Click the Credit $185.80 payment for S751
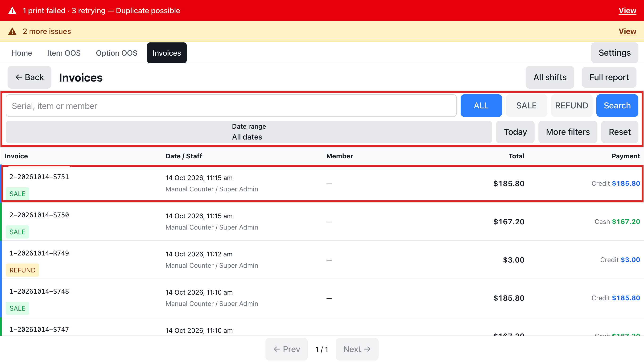644x362 pixels. (x=615, y=184)
